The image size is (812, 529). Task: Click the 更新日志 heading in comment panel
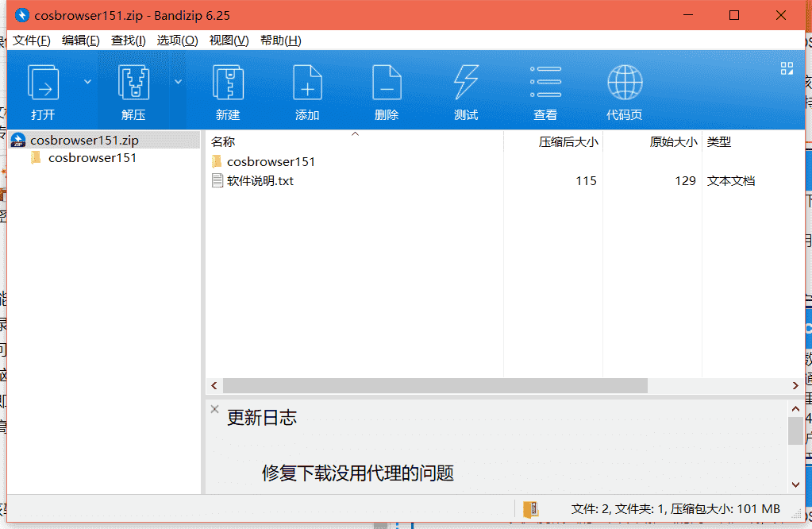pyautogui.click(x=262, y=418)
